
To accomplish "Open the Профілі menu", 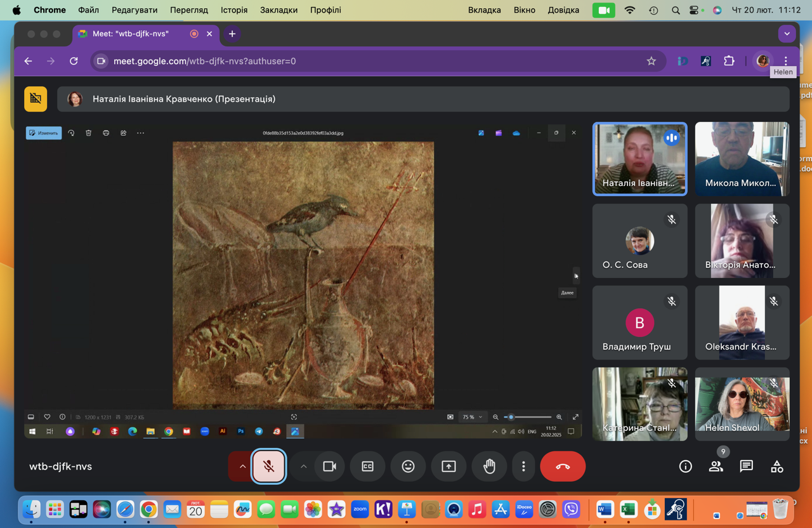I will pos(325,10).
